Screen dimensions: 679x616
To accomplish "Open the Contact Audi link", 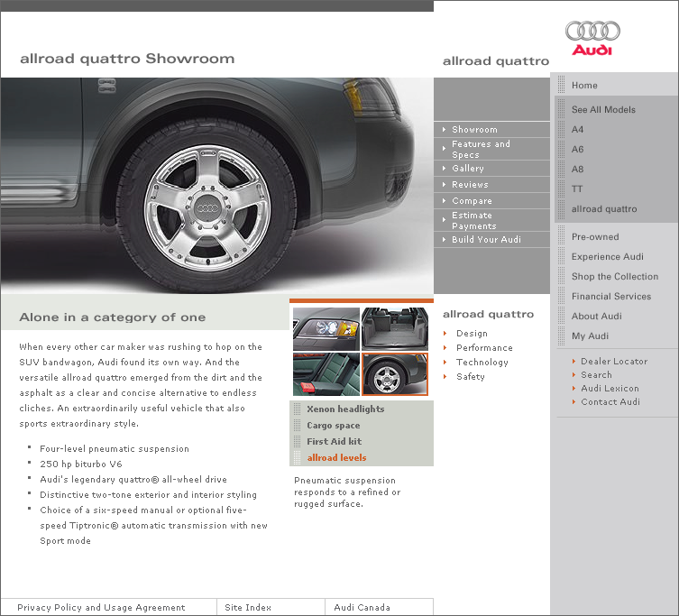I will point(610,402).
